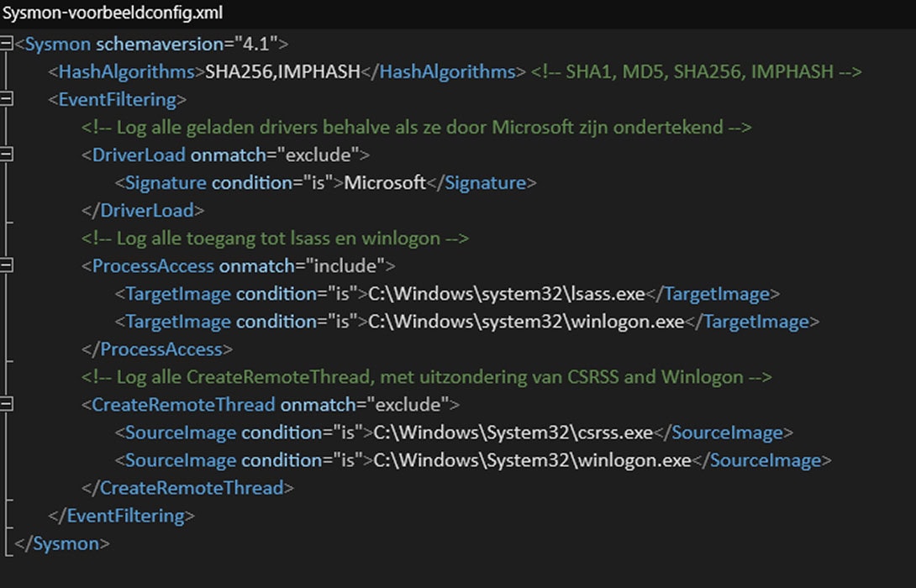
Task: Click the schemaversion="4.1" attribute
Action: (x=188, y=44)
